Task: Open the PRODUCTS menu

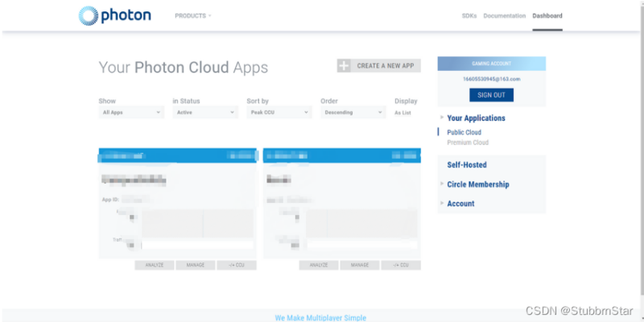Action: [x=192, y=15]
